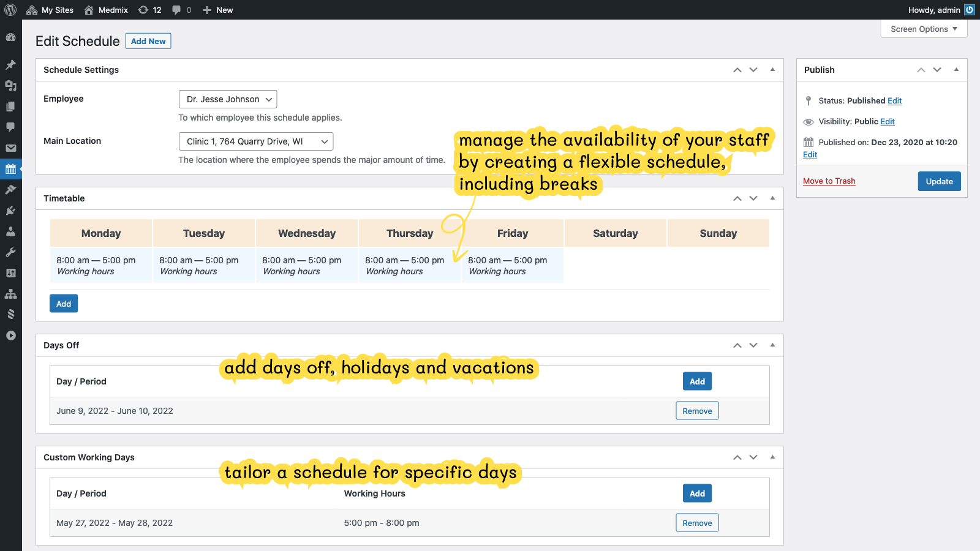Open the New menu in admin bar
The image size is (980, 551).
point(217,10)
